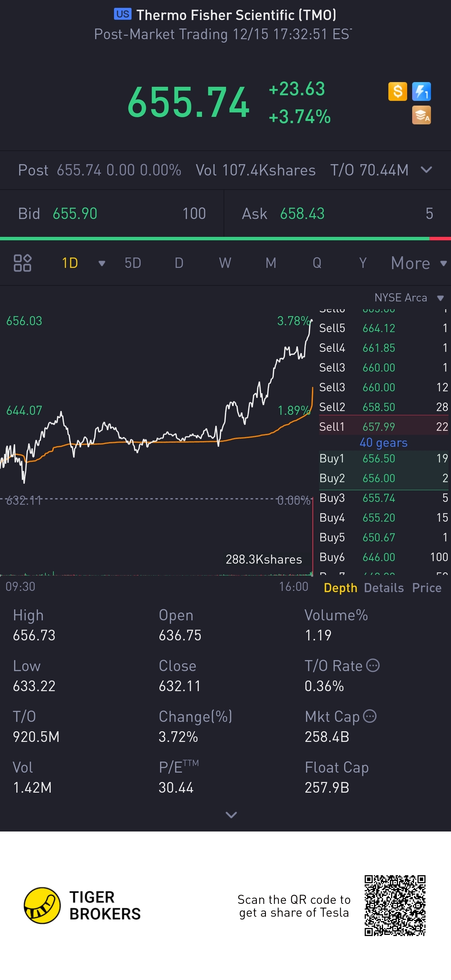Tap the Ask 658.43 quote
The height and width of the screenshot is (980, 451).
coord(338,213)
